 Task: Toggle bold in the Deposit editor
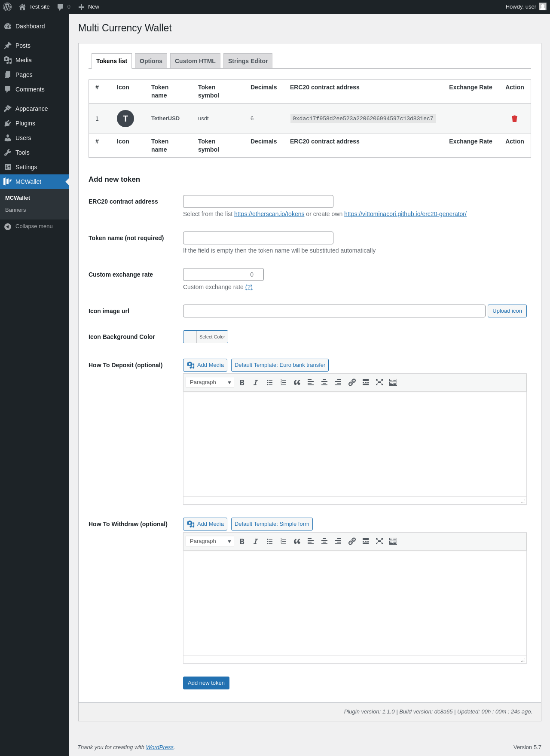pyautogui.click(x=242, y=382)
